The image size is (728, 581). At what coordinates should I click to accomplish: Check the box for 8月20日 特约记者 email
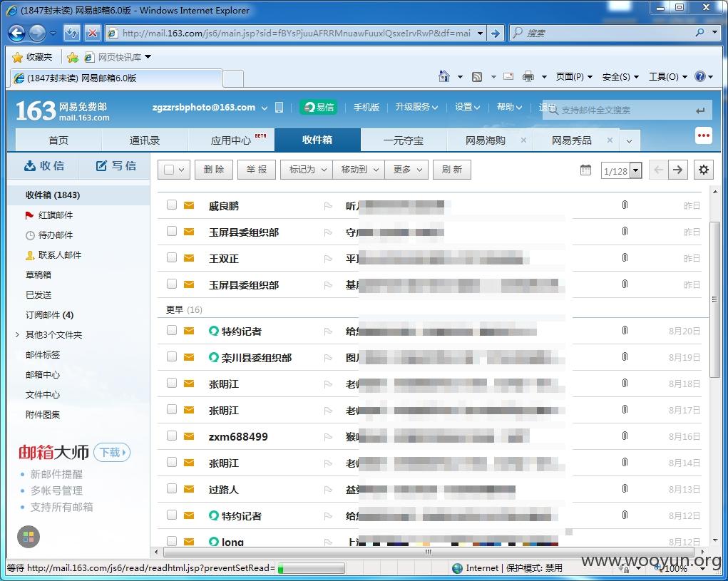(x=172, y=330)
